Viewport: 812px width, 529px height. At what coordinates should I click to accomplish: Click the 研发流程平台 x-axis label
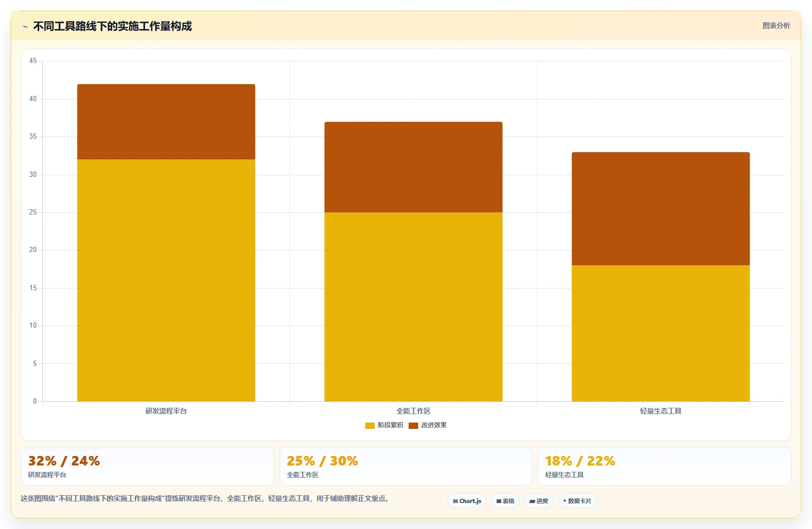tap(166, 411)
